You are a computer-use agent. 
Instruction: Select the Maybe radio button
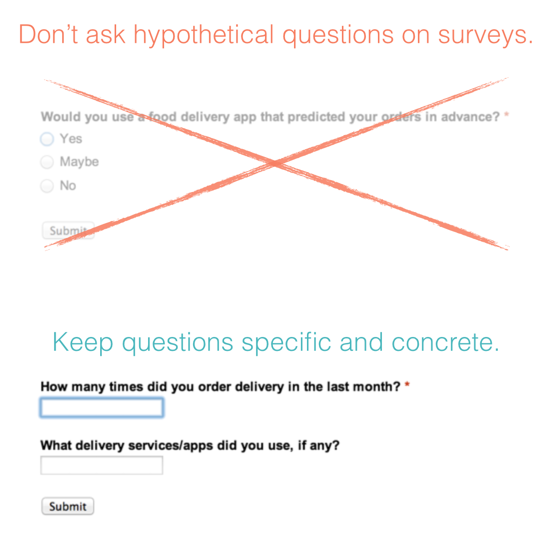tap(47, 162)
